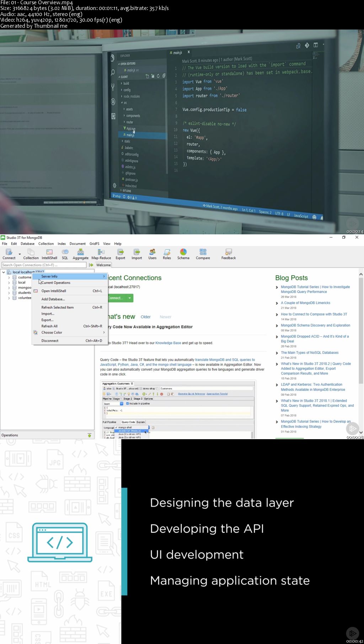
Task: Open 'The Main Types of NoSQL Databases' post
Action: click(310, 353)
